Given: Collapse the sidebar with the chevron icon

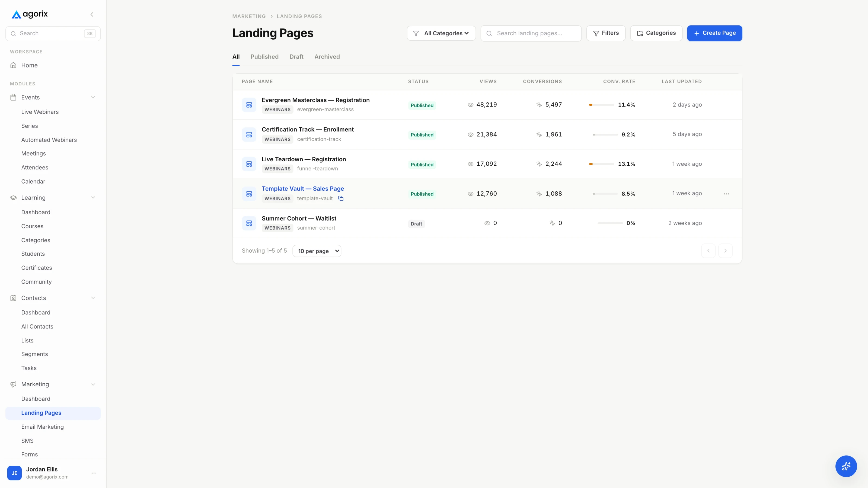Looking at the screenshot, I should 92,14.
